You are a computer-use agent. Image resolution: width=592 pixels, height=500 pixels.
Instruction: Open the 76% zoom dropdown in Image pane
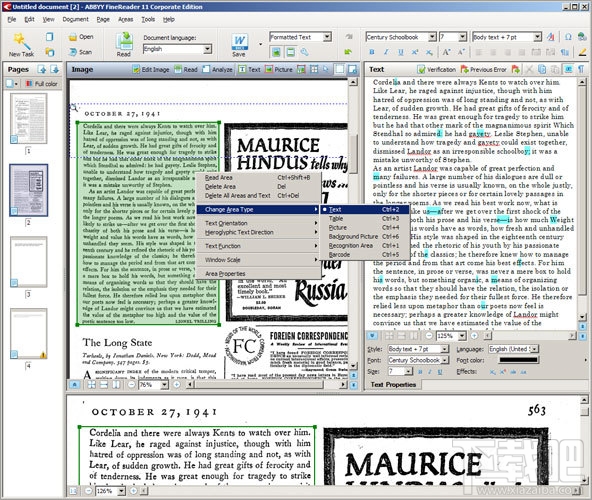pyautogui.click(x=164, y=385)
